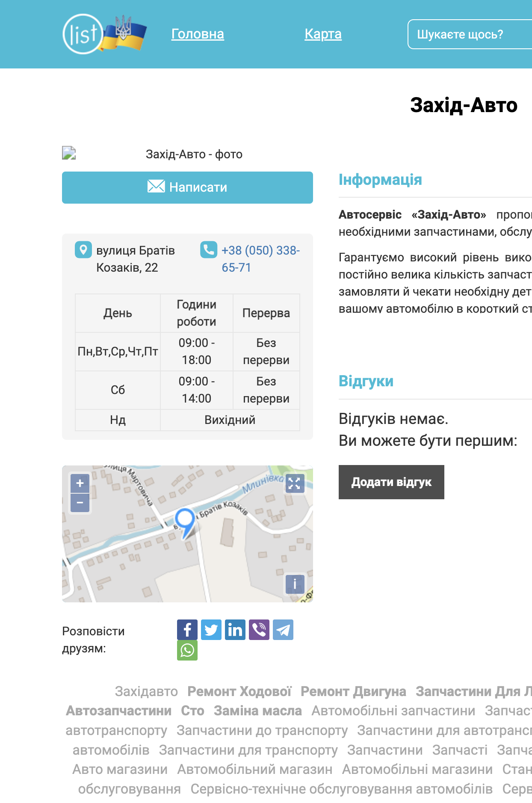
Task: Share the page on Twitter
Action: tap(211, 630)
